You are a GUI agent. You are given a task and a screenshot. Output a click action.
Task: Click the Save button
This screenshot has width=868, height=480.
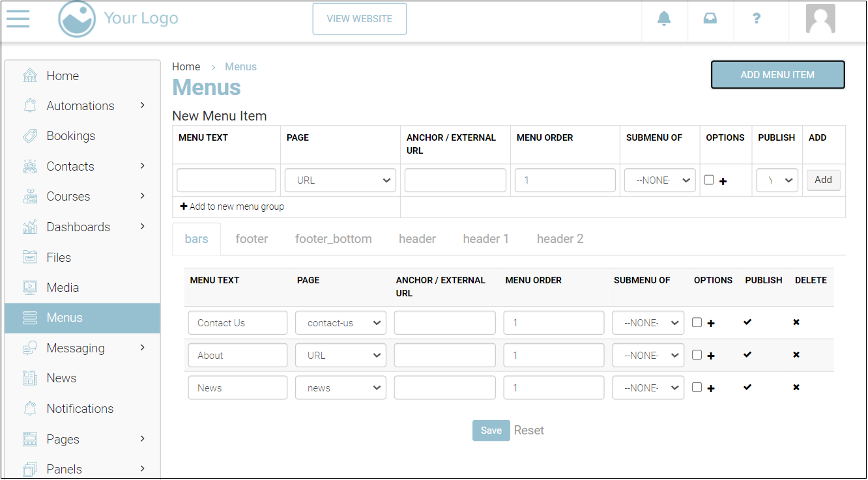point(491,431)
